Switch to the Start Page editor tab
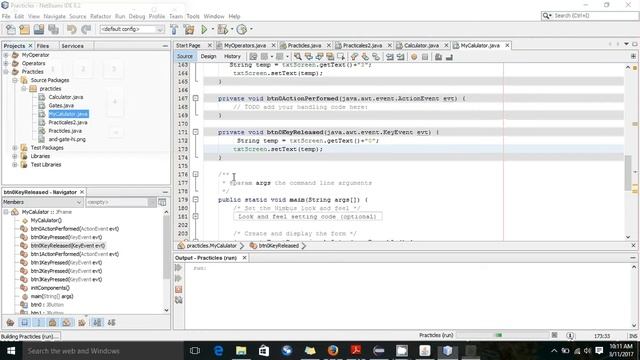Image resolution: width=640 pixels, height=360 pixels. coord(188,45)
